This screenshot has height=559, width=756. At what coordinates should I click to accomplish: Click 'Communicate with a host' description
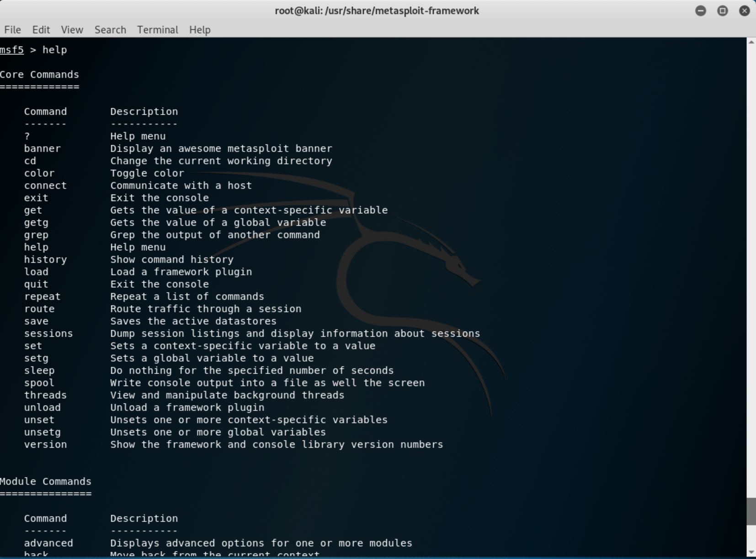click(181, 185)
